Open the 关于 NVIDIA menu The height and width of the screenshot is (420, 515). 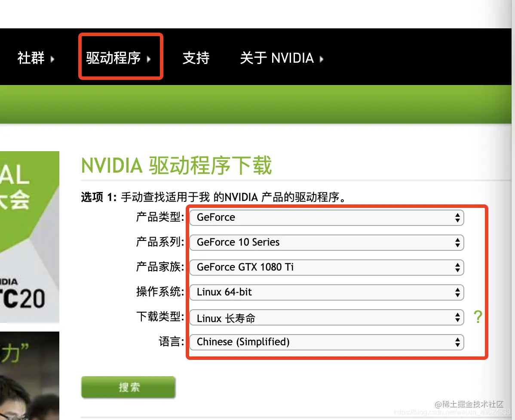coord(282,58)
